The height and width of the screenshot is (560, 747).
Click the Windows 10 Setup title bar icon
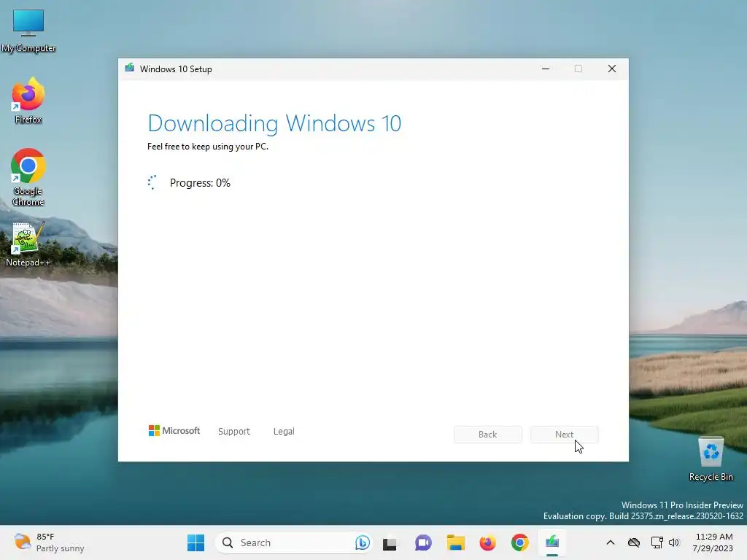[x=130, y=68]
